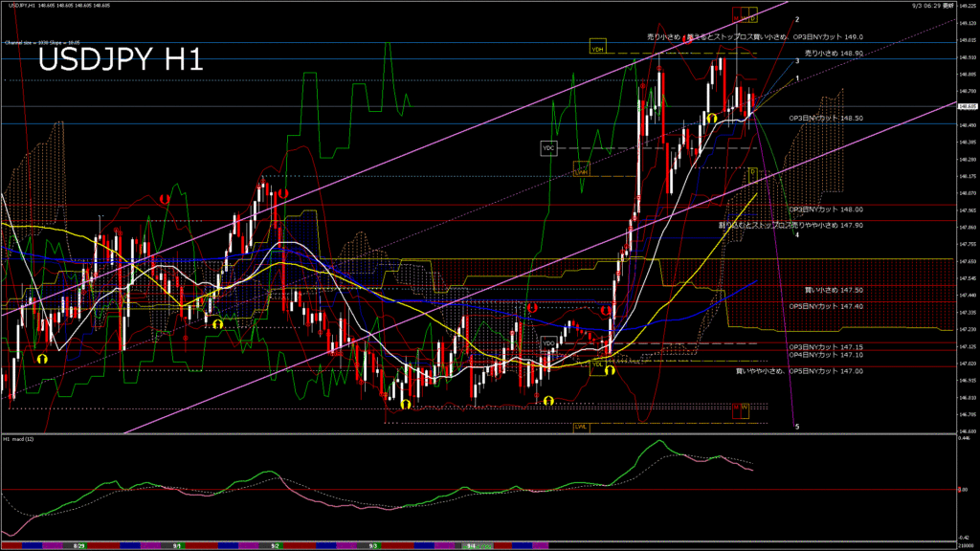
Task: Click the yellow horseshoe marker beside YDL
Action: 610,369
